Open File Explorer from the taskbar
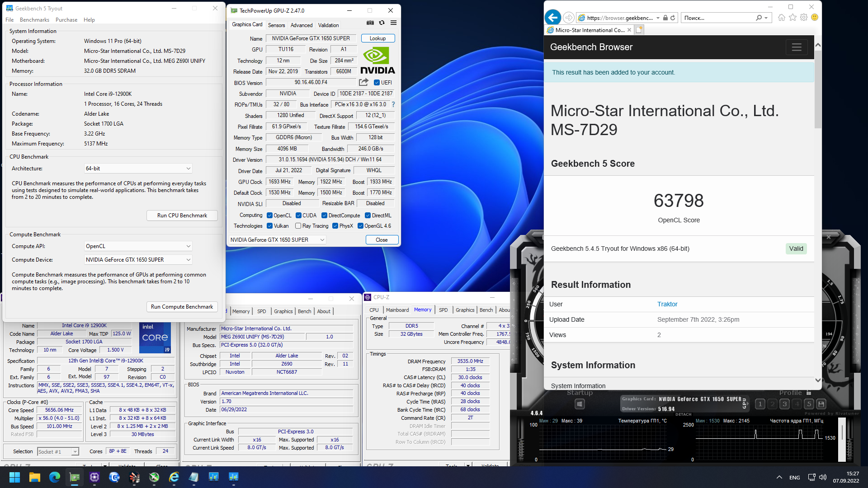Screen dimensions: 868x488 coord(34,477)
